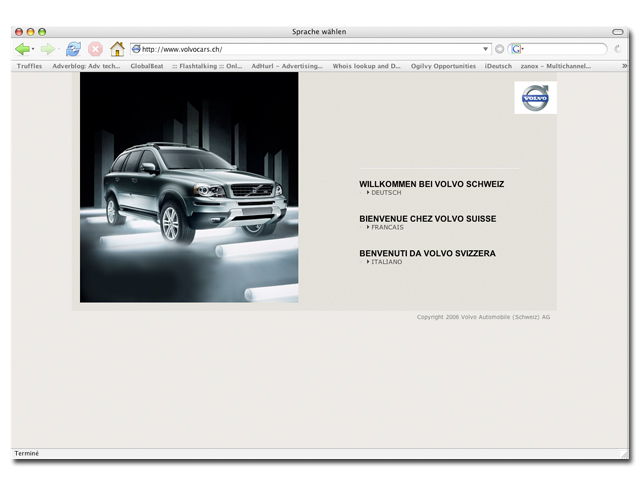
Task: Click the Google search engine icon
Action: tap(516, 49)
